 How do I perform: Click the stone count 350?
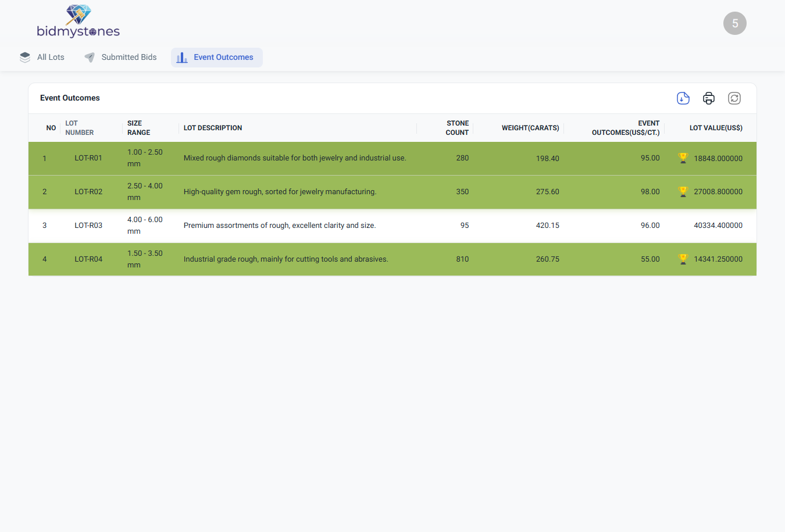click(462, 192)
